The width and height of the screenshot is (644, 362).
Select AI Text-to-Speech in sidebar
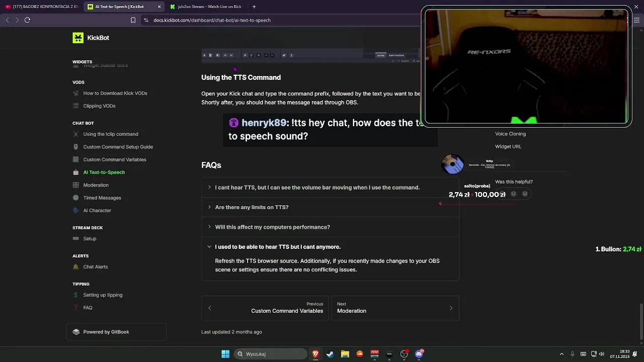[104, 172]
